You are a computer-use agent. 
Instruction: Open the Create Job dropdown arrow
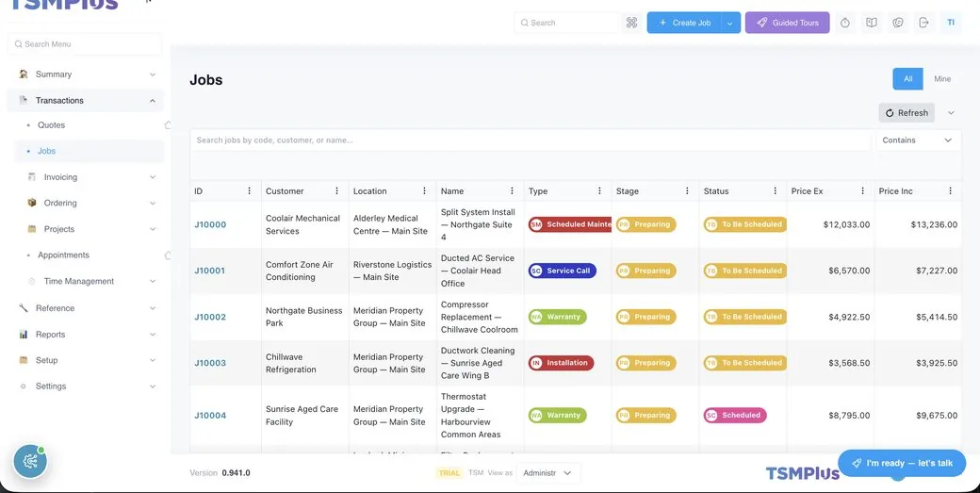pos(730,23)
